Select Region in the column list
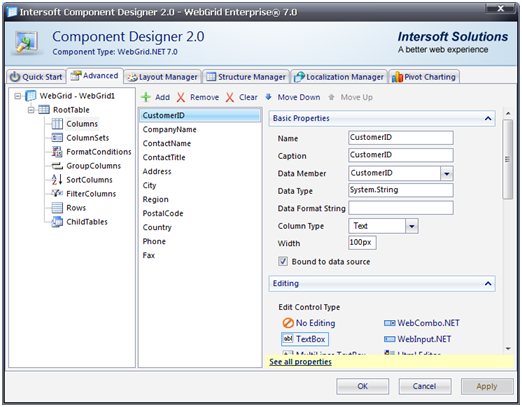522x407 pixels. coord(200,199)
